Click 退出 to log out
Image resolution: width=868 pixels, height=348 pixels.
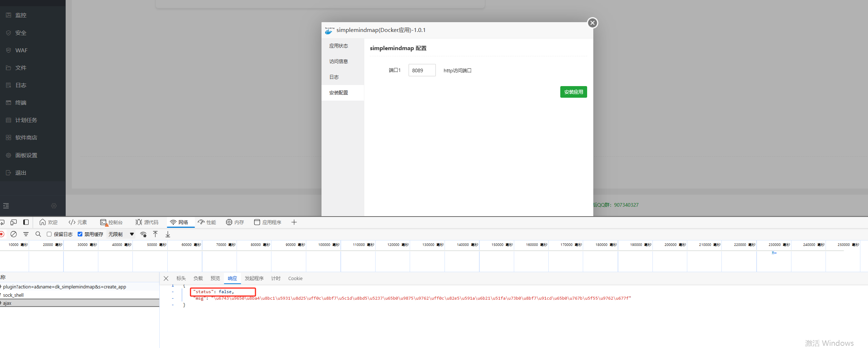pos(21,173)
